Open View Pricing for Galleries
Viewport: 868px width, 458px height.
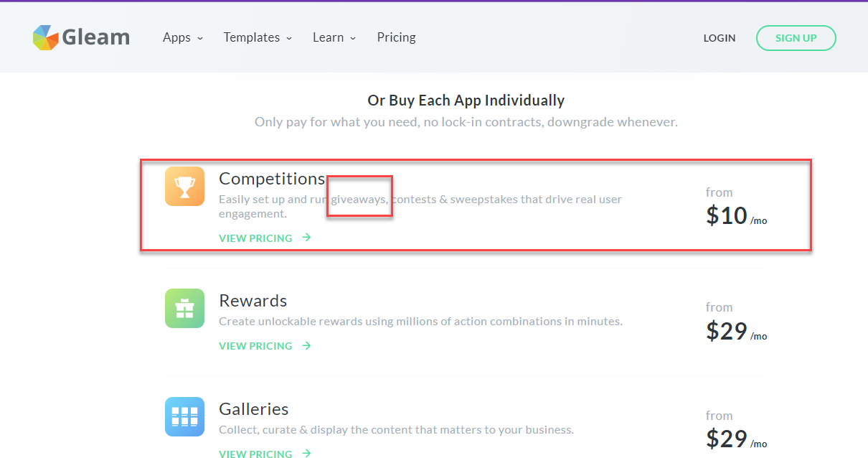coord(255,454)
